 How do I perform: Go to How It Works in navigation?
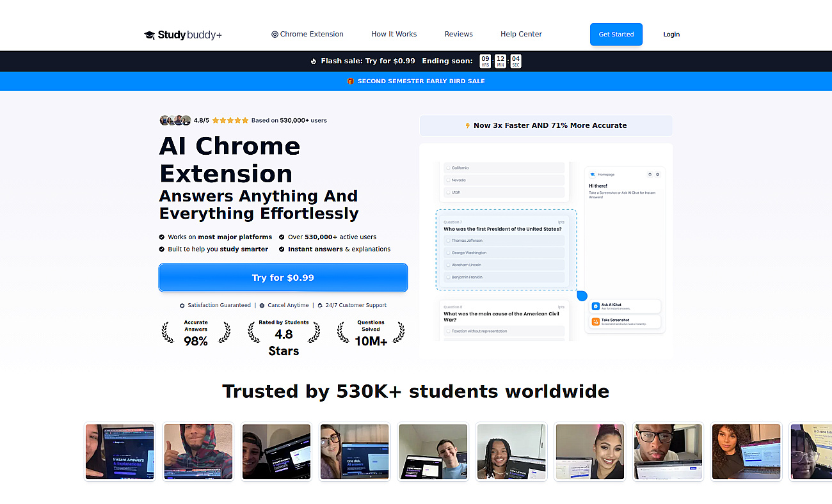pos(394,35)
